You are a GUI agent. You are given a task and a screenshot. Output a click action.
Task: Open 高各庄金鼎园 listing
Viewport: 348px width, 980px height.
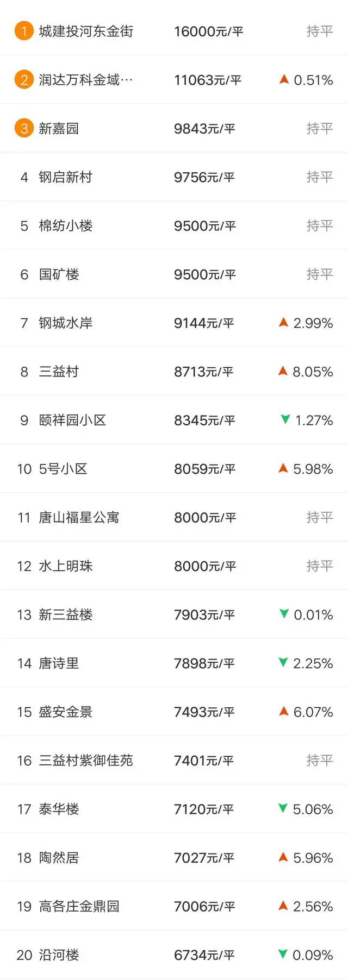pos(174,906)
